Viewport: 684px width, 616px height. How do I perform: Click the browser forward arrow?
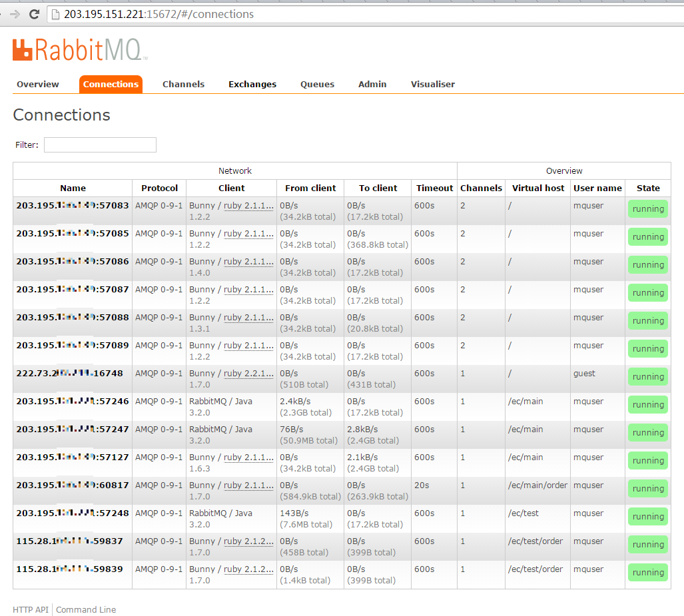click(15, 15)
